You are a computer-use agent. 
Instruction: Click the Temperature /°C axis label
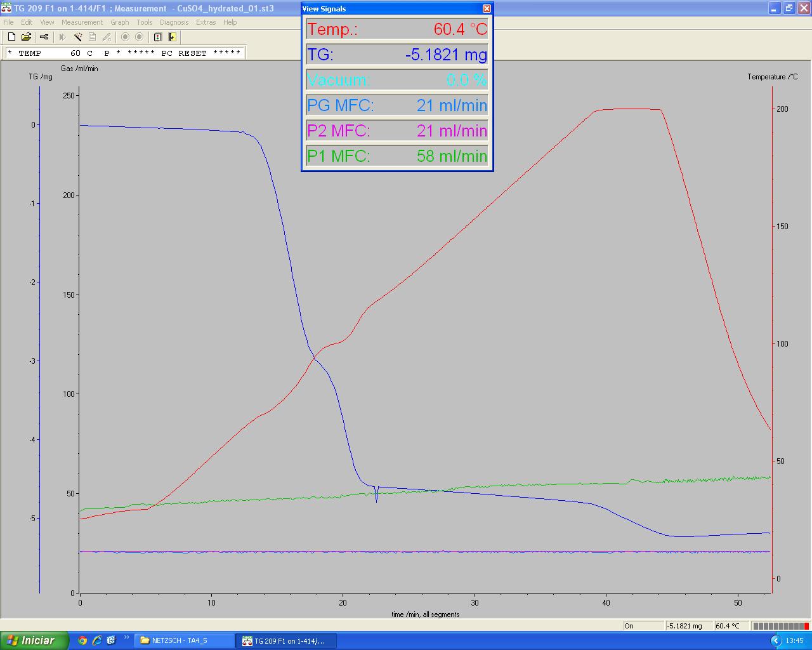click(772, 77)
